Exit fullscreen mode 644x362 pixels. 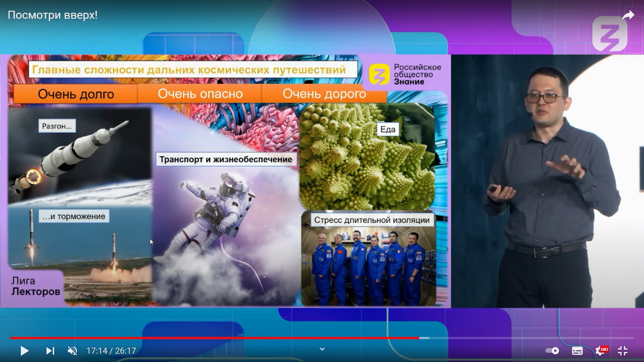pos(623,351)
